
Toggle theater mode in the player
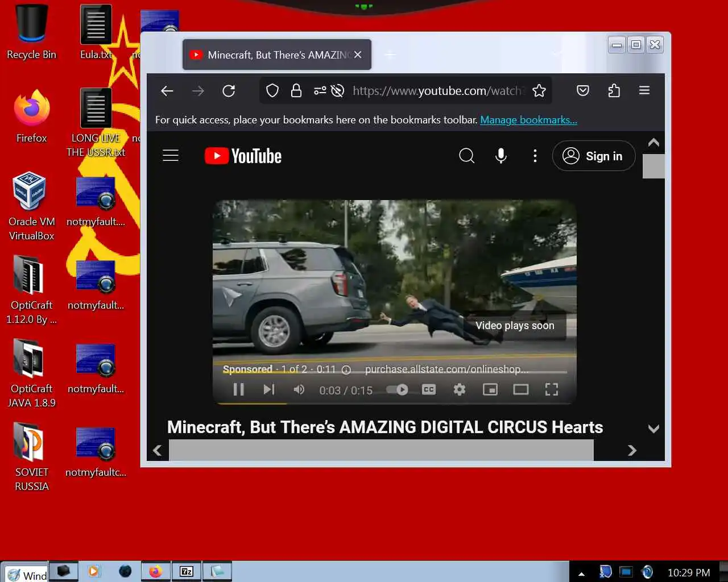click(521, 389)
